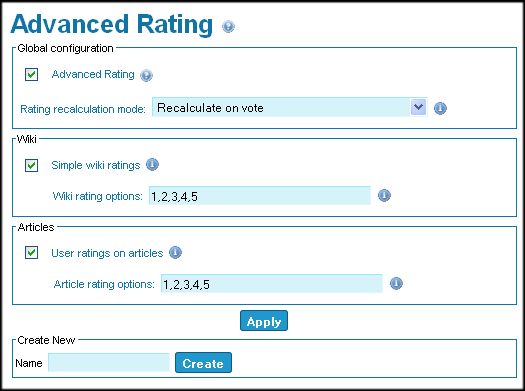Open info icon beside Wiki rating options

pyautogui.click(x=384, y=195)
